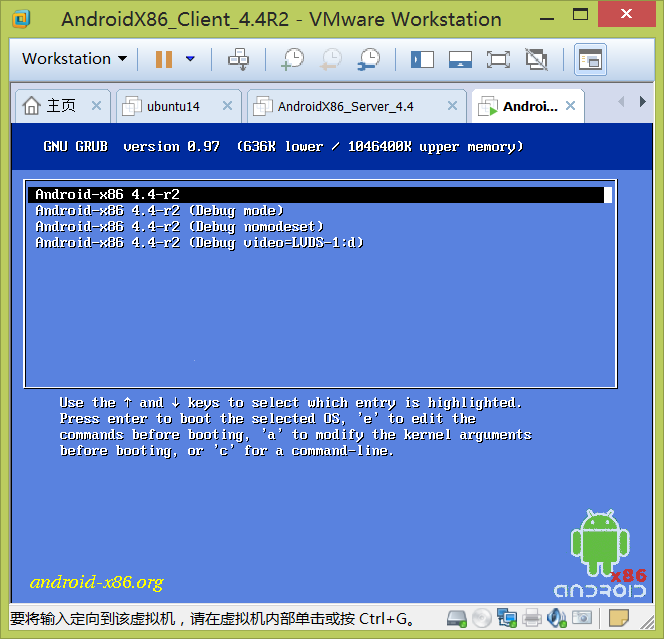664x639 pixels.
Task: Enter full screen mode
Action: (498, 59)
